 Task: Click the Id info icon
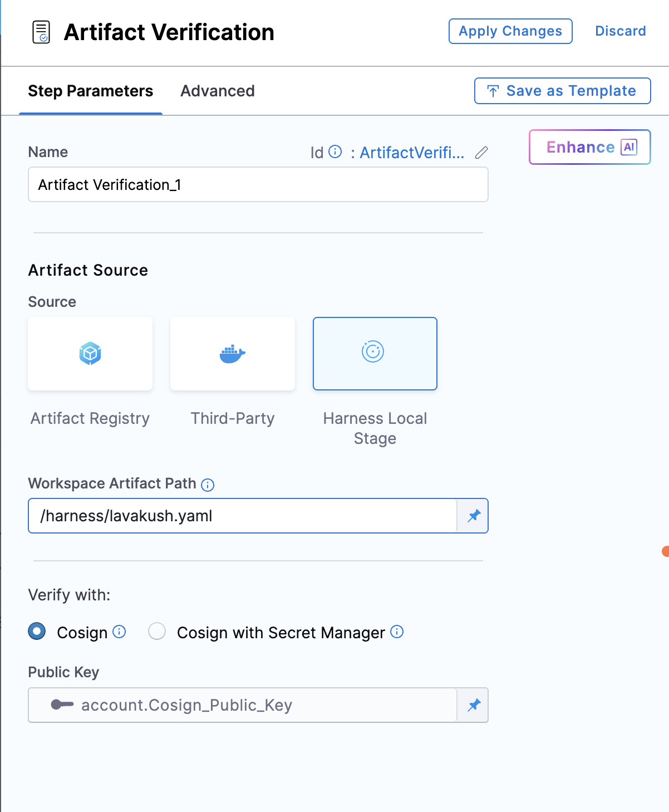(335, 152)
